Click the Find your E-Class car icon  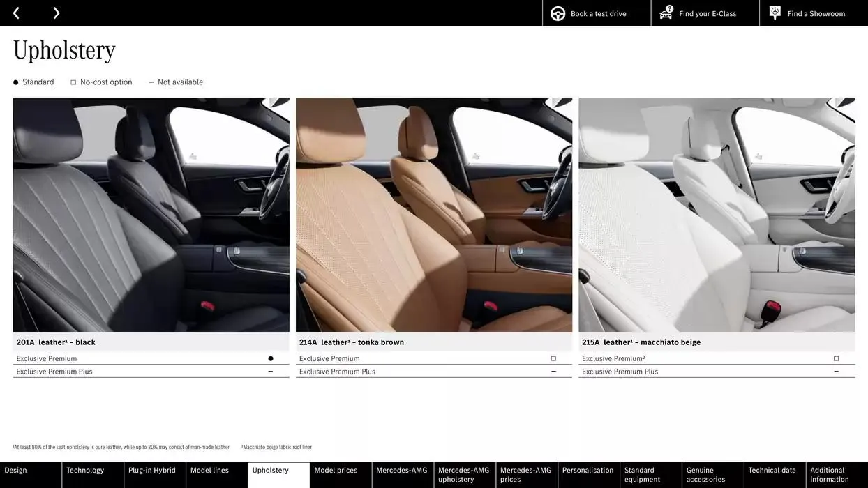coord(666,13)
